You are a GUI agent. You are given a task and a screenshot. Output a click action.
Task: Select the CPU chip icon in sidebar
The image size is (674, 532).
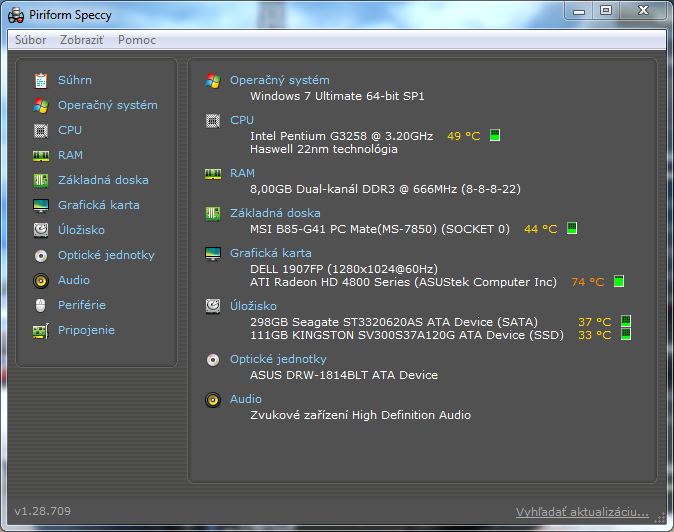pos(41,130)
